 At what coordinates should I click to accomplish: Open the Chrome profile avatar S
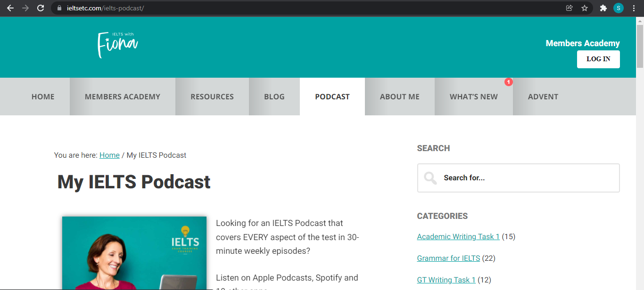click(619, 8)
